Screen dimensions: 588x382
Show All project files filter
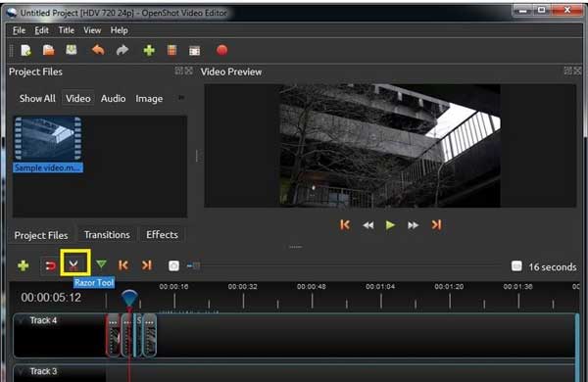coord(37,99)
